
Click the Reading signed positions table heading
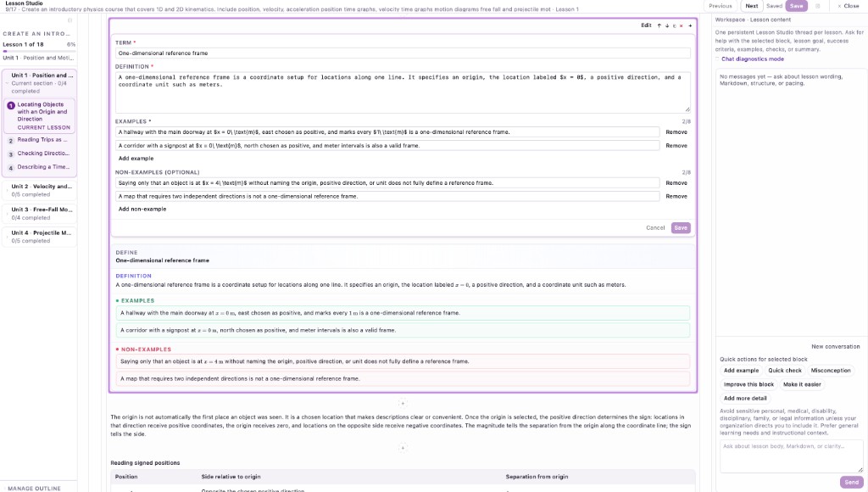pos(145,462)
